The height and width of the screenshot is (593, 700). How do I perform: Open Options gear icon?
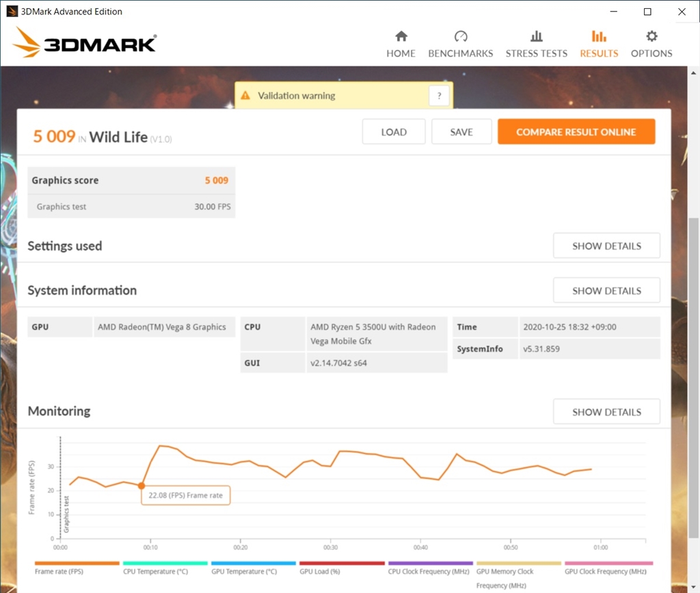[651, 36]
